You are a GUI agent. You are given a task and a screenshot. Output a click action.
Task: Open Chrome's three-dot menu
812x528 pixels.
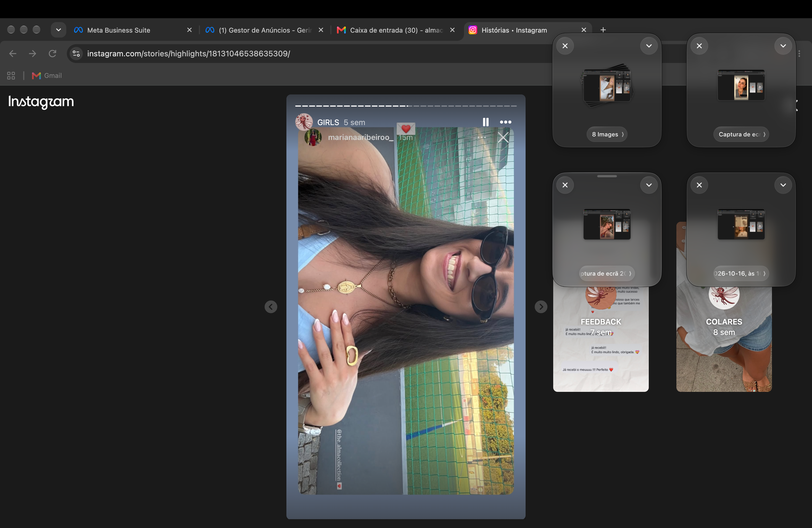tap(799, 54)
